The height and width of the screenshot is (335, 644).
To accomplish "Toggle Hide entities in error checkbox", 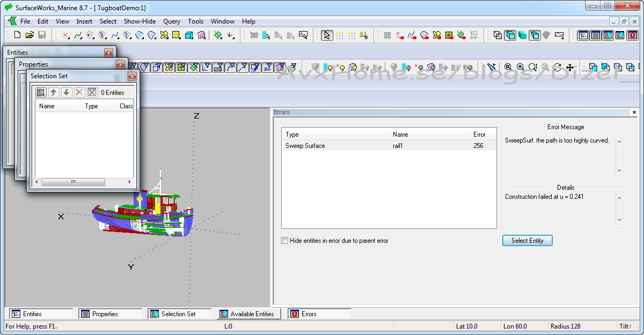I will tap(285, 241).
